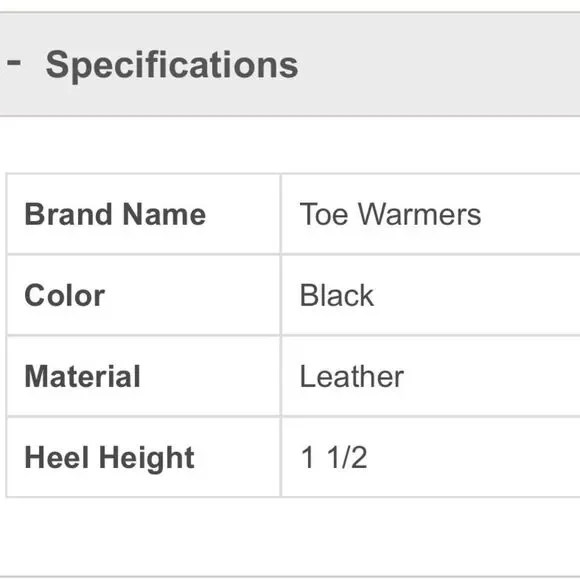Click the word Height in last row
The height and width of the screenshot is (580, 580).
(x=146, y=459)
